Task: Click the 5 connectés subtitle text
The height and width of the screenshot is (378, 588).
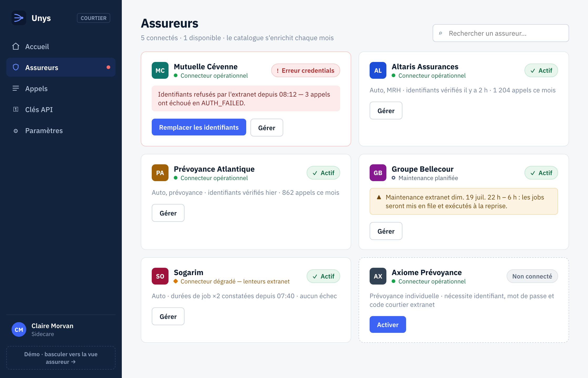Action: [x=237, y=38]
